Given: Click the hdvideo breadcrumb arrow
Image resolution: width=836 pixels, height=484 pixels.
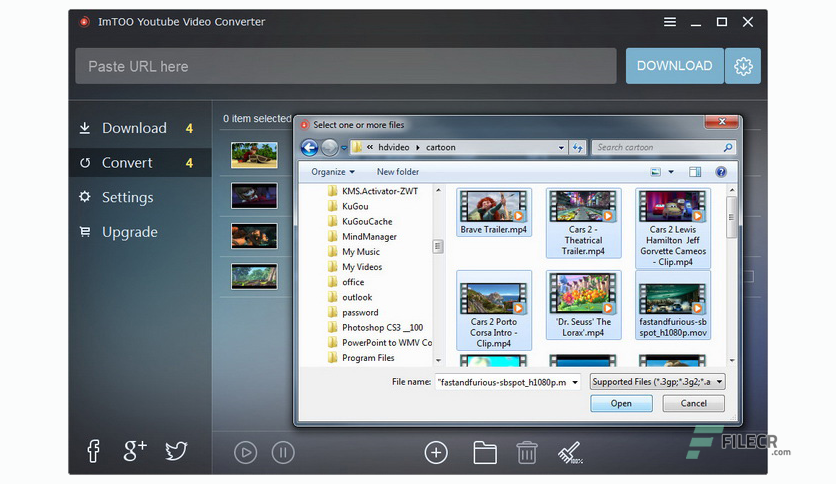Looking at the screenshot, I should coord(417,148).
